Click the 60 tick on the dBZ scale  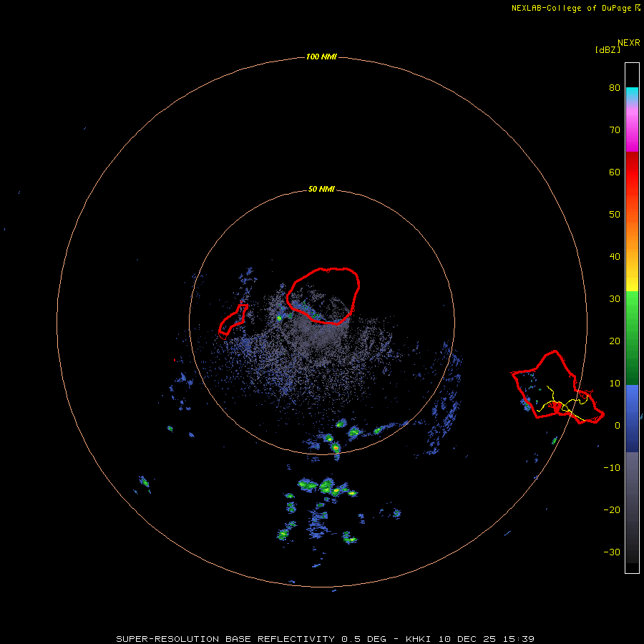tap(615, 172)
